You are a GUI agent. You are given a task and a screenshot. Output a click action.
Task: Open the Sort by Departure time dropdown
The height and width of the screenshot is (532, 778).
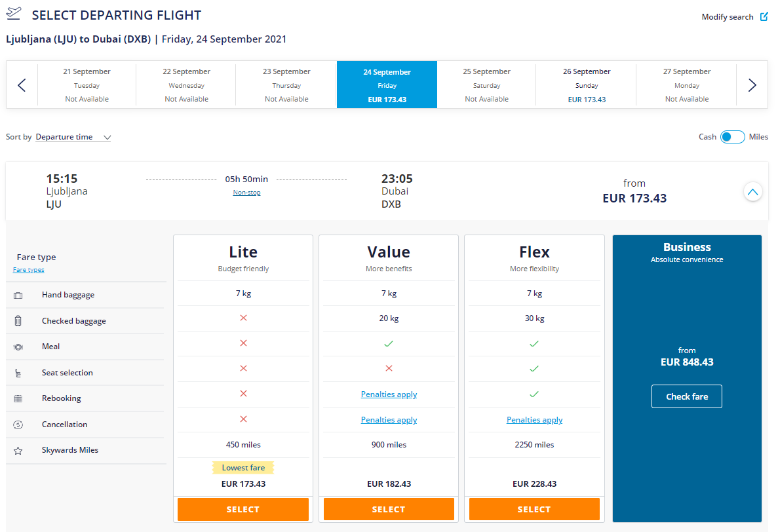(73, 138)
